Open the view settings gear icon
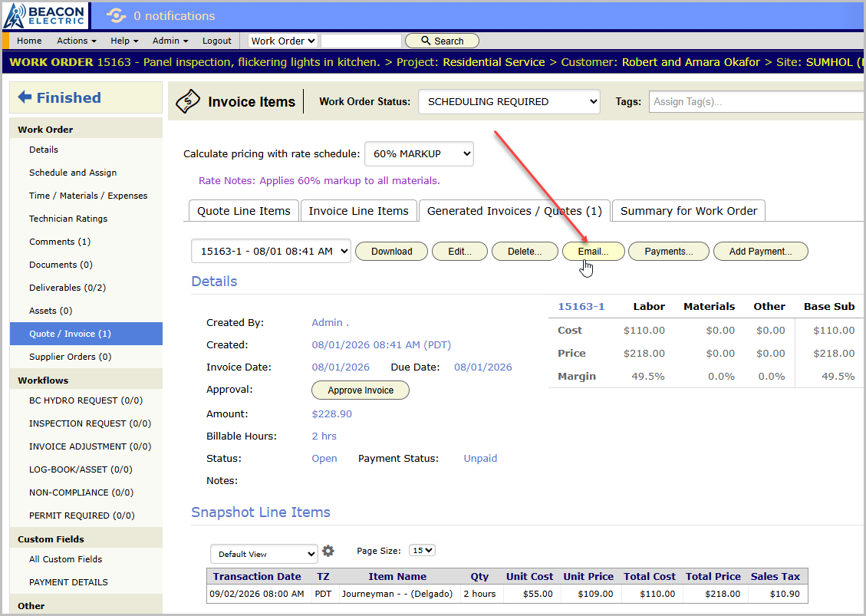Viewport: 866px width, 616px height. coord(328,551)
